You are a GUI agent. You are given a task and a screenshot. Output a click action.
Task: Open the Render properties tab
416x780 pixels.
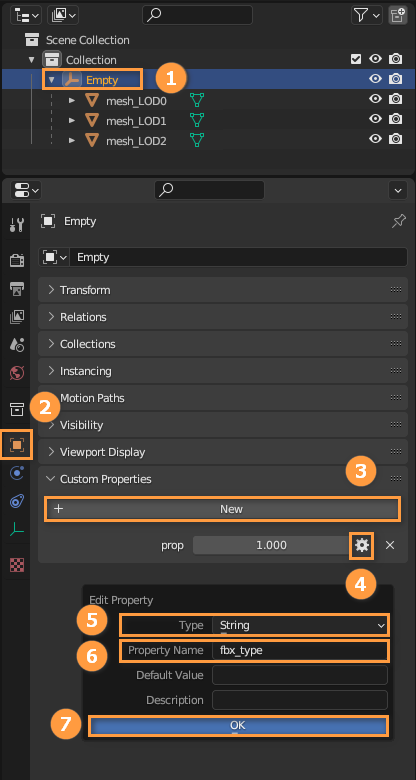[x=17, y=260]
